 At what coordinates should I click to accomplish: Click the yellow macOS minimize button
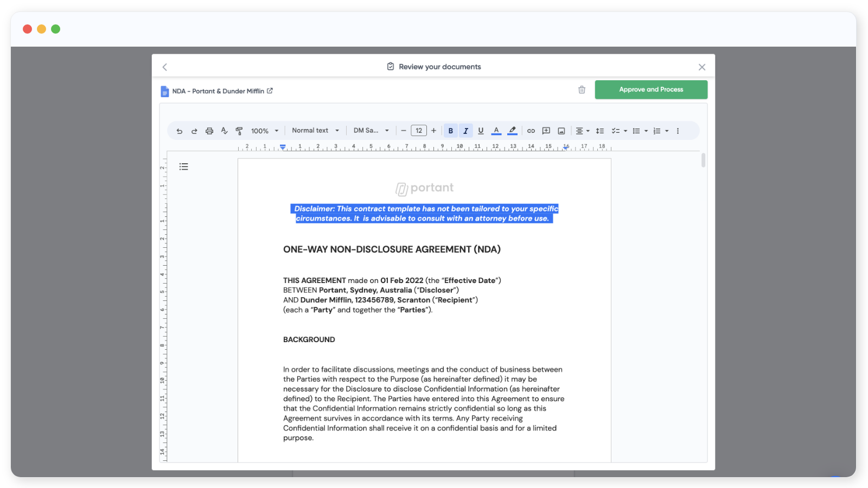(x=41, y=29)
